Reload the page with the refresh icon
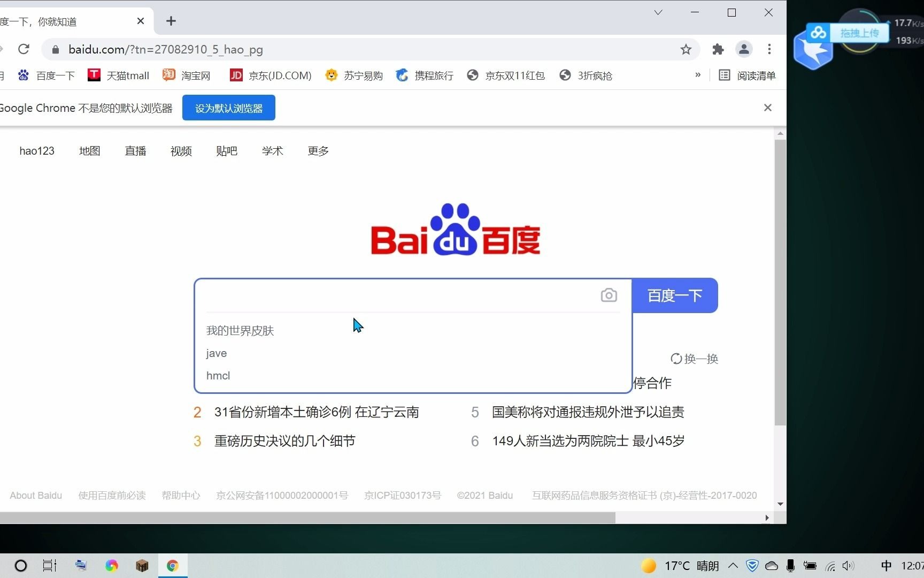This screenshot has width=924, height=578. 24,49
